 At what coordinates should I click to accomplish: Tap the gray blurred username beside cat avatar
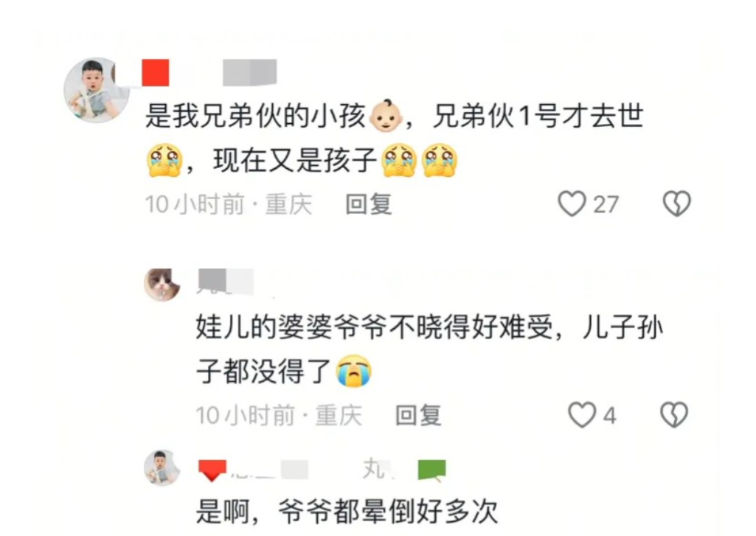coord(226,281)
